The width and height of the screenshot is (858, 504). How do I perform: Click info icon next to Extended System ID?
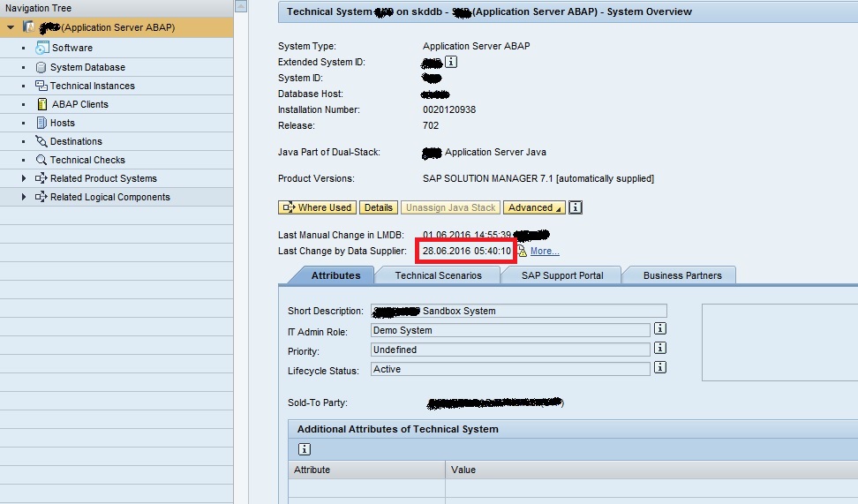pos(451,62)
